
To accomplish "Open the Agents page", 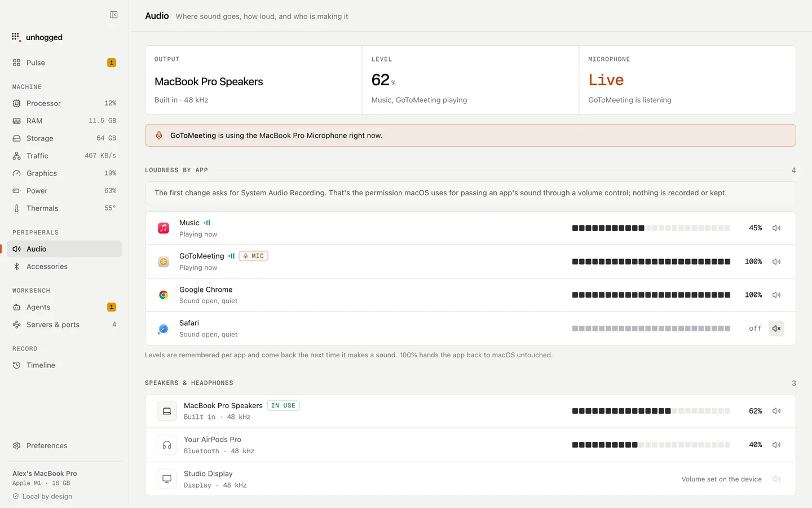I will [64, 307].
